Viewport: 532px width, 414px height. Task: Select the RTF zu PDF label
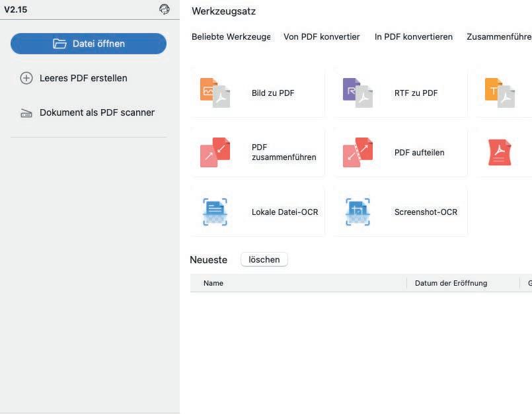coord(416,93)
